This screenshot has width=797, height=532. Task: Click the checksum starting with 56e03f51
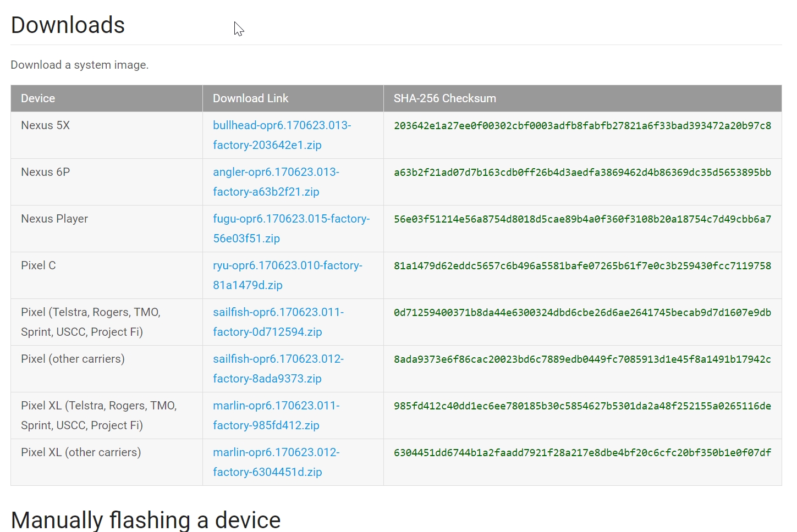tap(582, 219)
